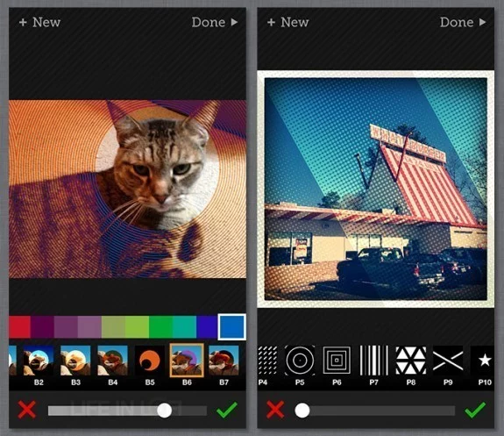Choose the P8 triangles pattern
Viewport: 504px width, 436px height.
pos(411,361)
